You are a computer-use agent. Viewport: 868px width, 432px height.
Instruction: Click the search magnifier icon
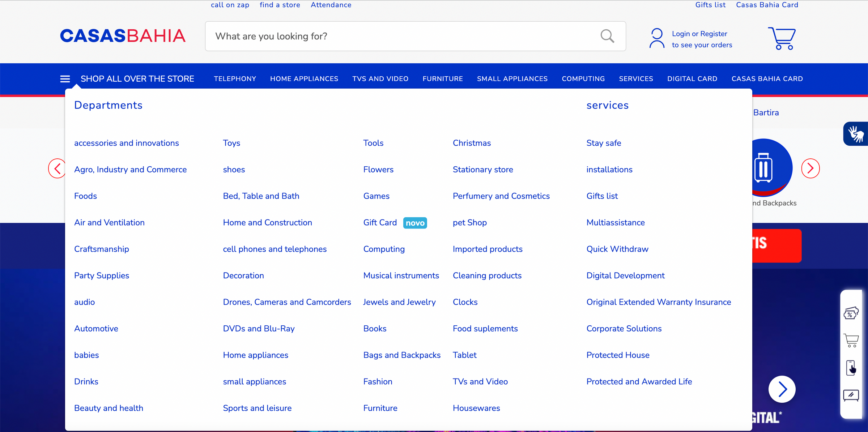point(607,36)
